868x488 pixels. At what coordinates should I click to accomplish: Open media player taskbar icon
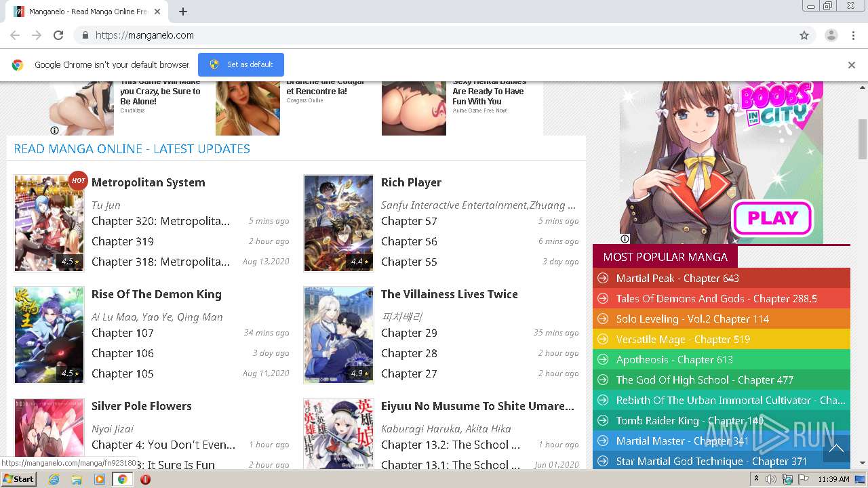[100, 479]
